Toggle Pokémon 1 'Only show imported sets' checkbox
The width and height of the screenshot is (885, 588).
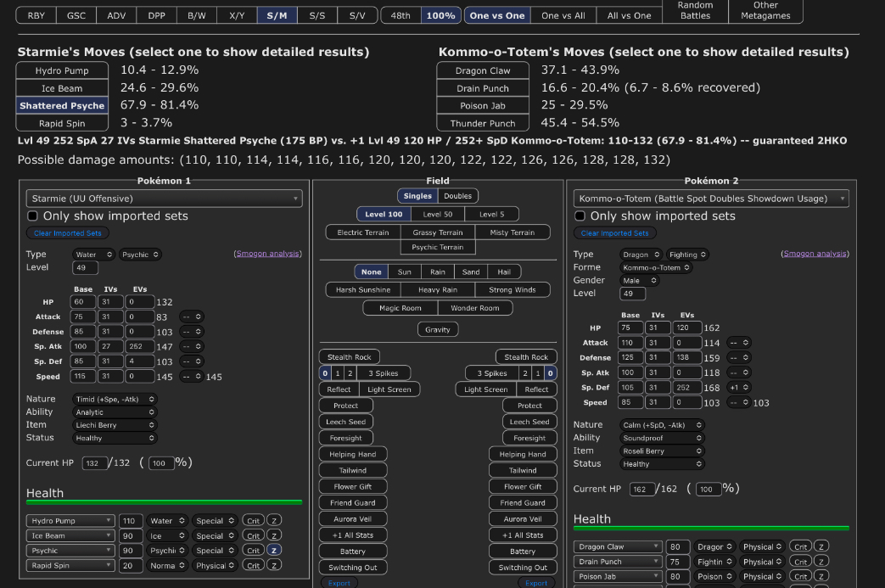tap(33, 216)
